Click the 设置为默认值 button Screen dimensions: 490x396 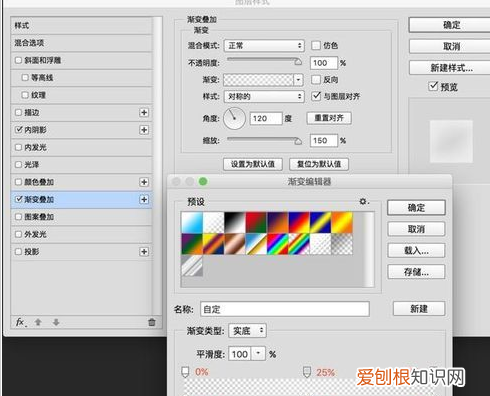(x=253, y=164)
